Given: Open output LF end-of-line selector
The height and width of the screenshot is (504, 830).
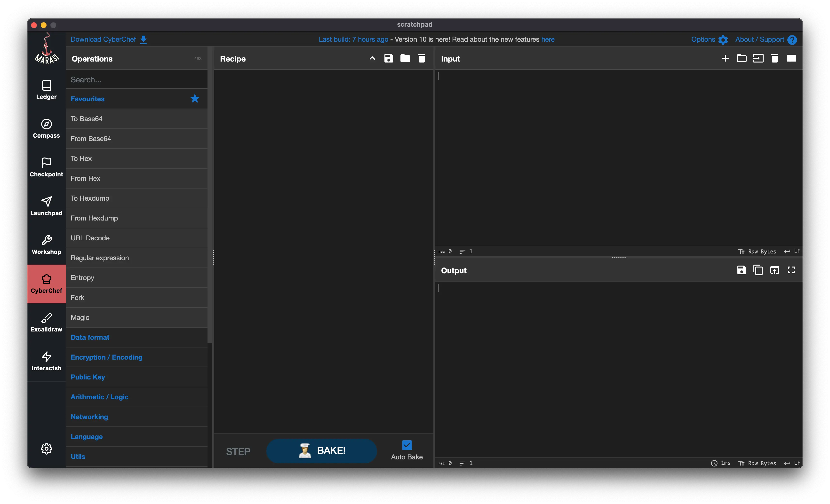Looking at the screenshot, I should 792,463.
